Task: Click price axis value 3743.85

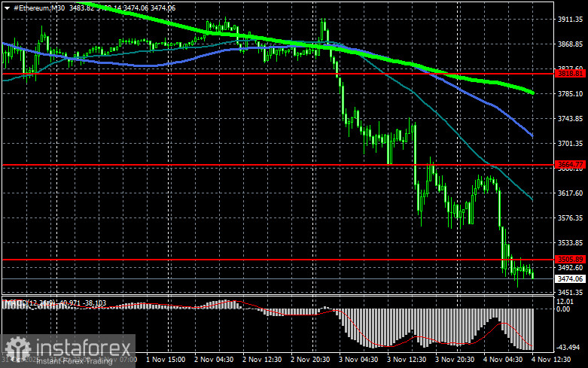Action: (571, 118)
